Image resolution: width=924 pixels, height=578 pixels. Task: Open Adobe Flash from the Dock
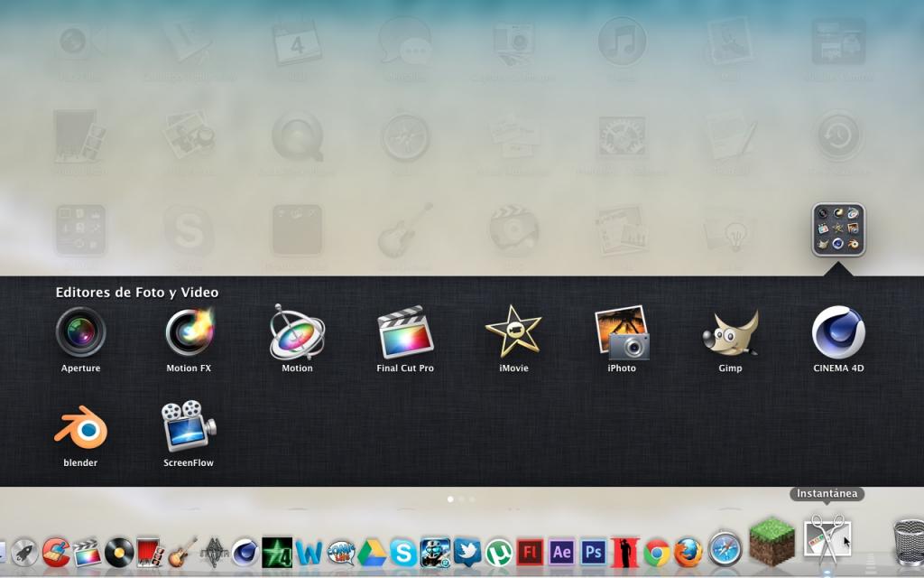[531, 553]
